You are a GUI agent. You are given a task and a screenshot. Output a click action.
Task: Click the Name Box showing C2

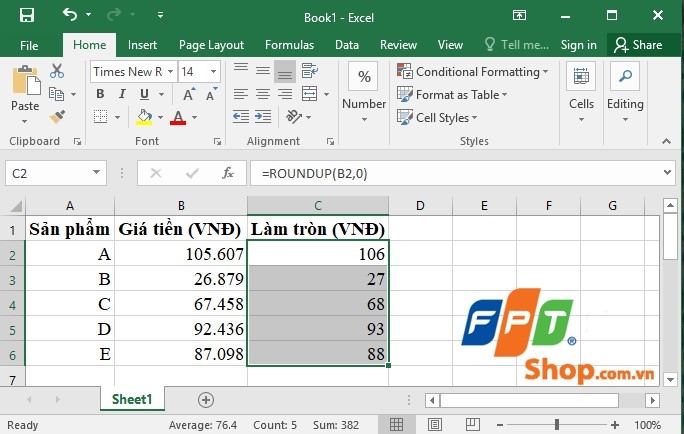(x=55, y=174)
